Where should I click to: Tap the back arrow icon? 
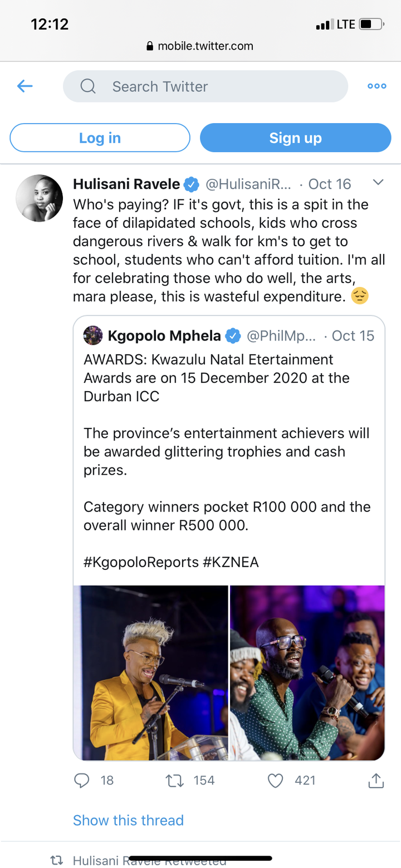tap(25, 86)
